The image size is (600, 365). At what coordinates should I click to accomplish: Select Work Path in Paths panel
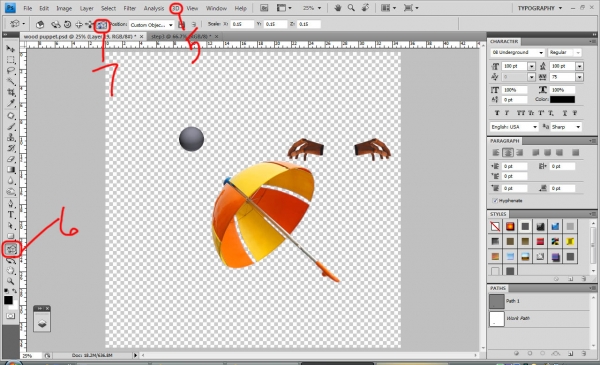click(539, 318)
